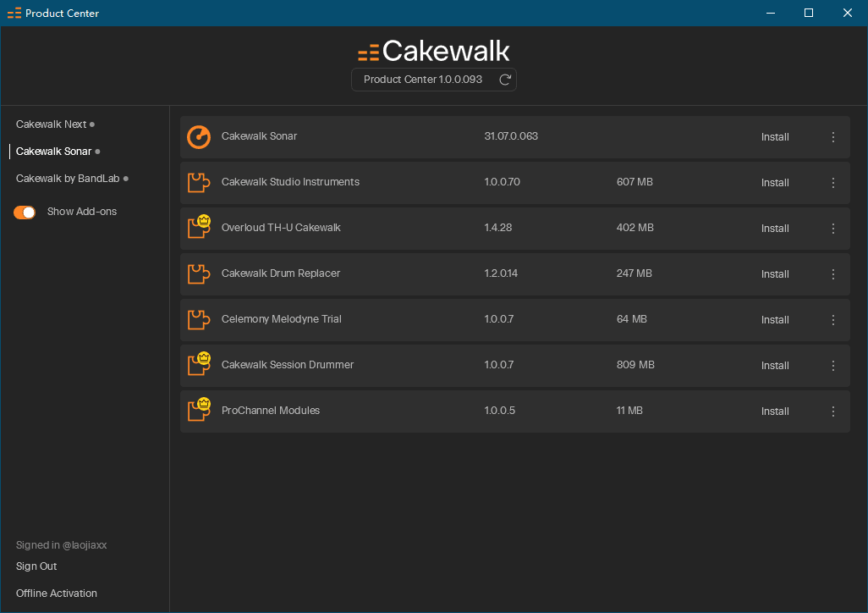
Task: Install Overloud TH-U Cakewalk
Action: tap(775, 229)
